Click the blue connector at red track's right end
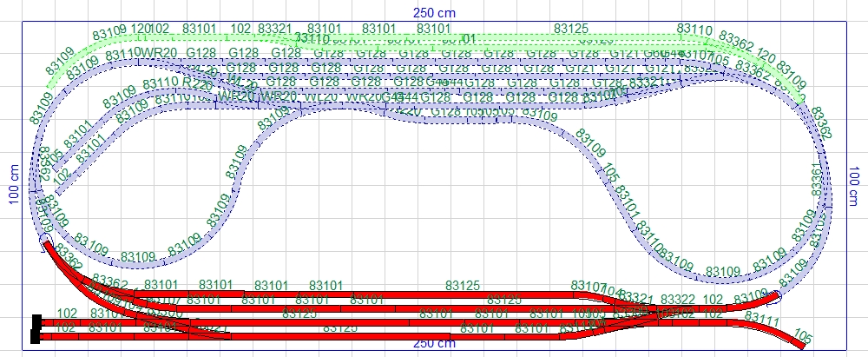 (x=775, y=295)
